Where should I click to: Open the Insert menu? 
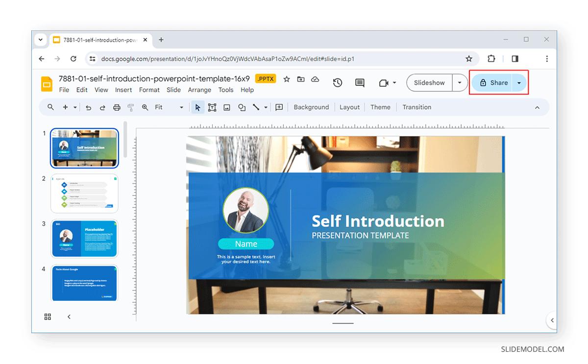[123, 90]
